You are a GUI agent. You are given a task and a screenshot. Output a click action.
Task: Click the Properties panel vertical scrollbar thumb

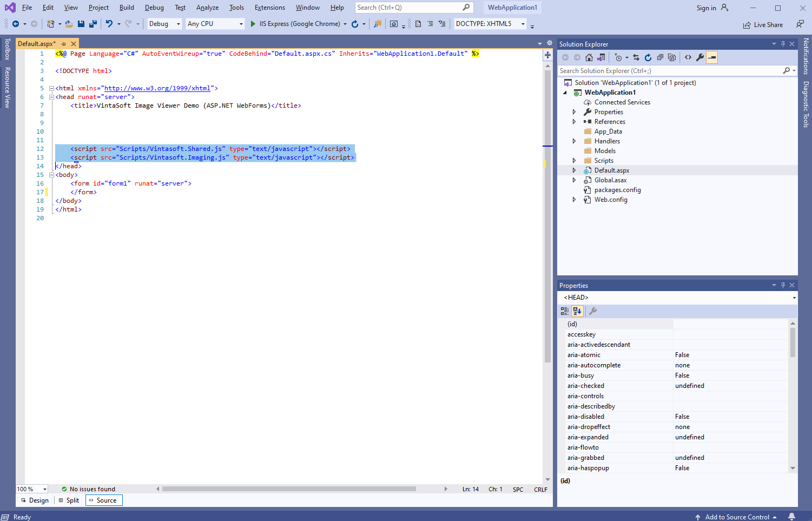(793, 342)
